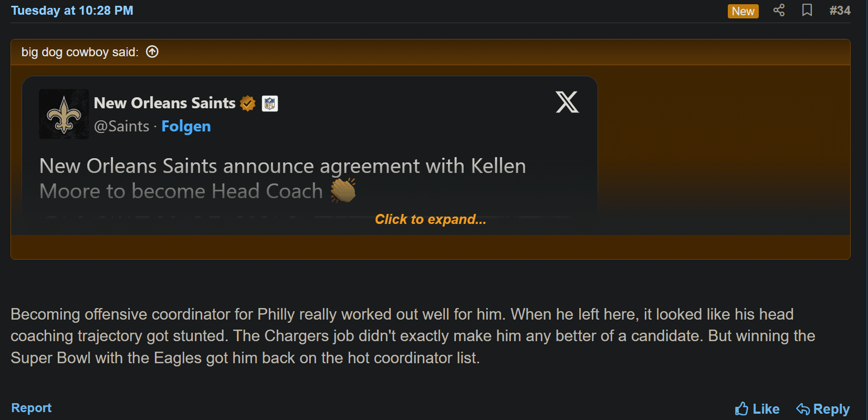The height and width of the screenshot is (420, 868).
Task: Click the Reply arrow icon
Action: coord(803,409)
